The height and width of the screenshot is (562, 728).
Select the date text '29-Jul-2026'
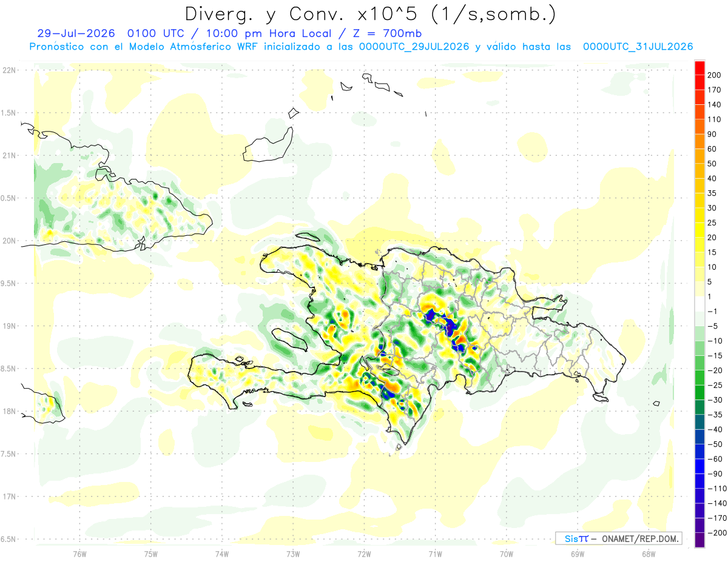click(x=76, y=33)
